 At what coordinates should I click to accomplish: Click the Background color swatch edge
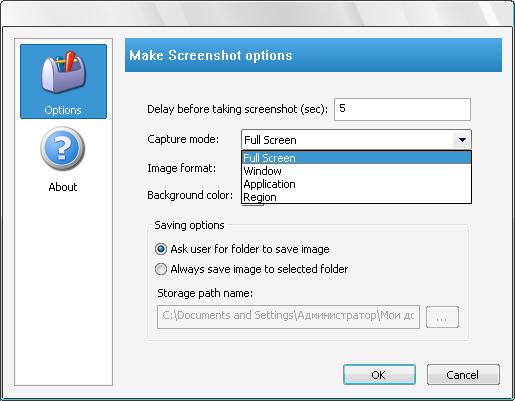click(253, 205)
